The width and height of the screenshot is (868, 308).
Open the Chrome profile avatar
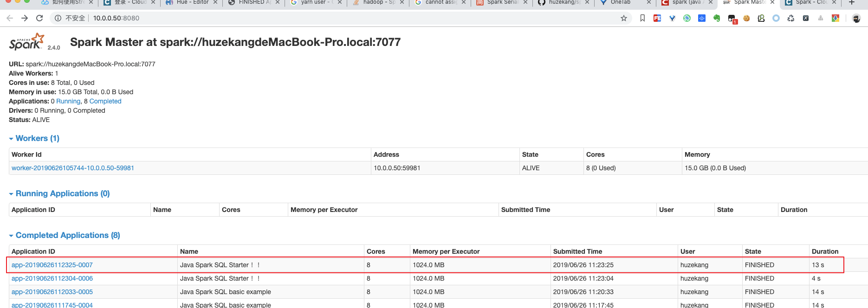[x=856, y=18]
